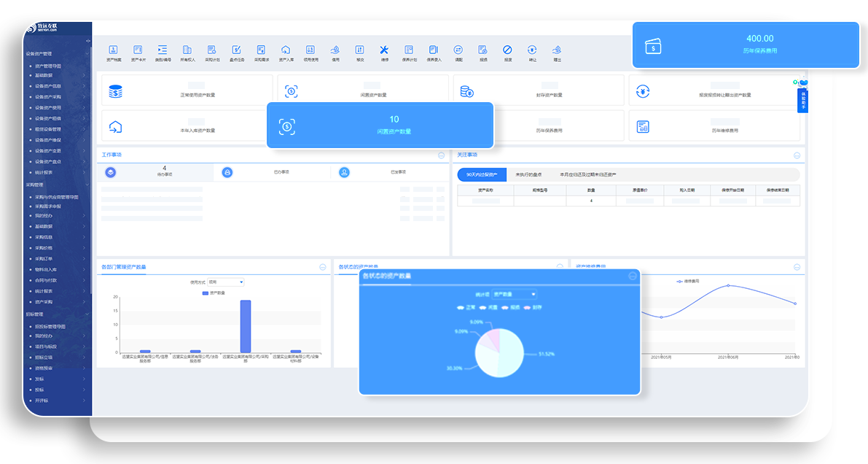This screenshot has width=868, height=464.
Task: Open the 维修 wrench icon
Action: (x=384, y=50)
